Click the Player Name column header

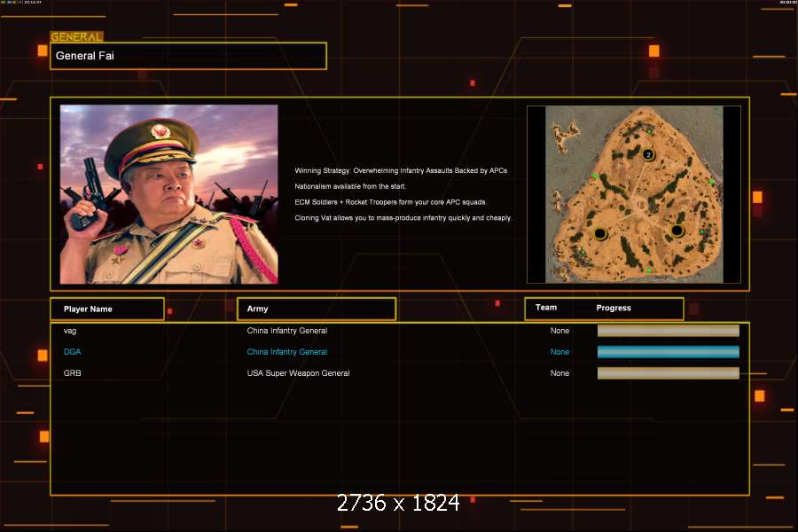click(x=107, y=309)
